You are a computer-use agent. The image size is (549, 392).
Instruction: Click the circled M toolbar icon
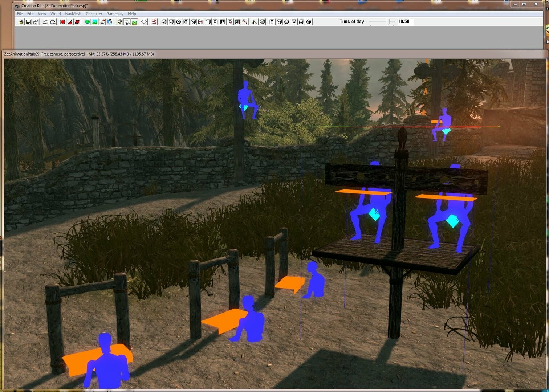coord(179,22)
